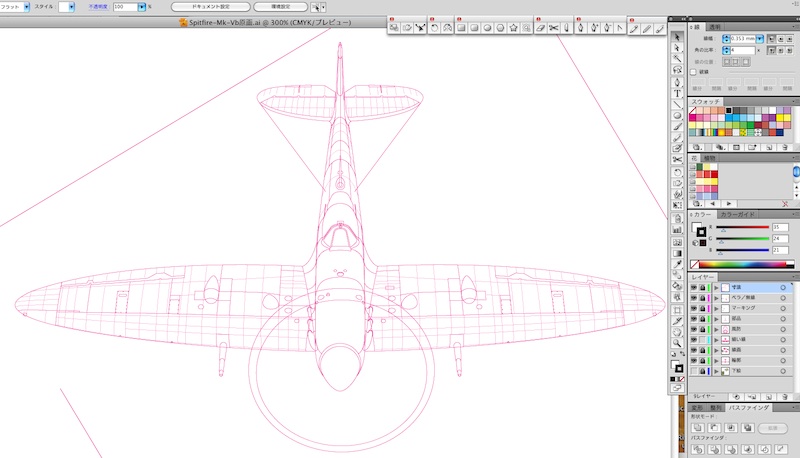Image resolution: width=800 pixels, height=458 pixels.
Task: Click the G green color slider
Action: click(743, 239)
